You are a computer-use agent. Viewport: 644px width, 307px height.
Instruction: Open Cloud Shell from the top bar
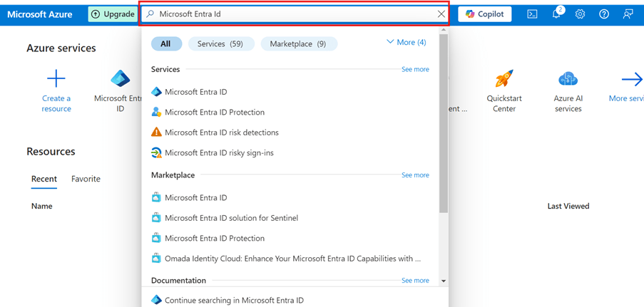pos(532,14)
